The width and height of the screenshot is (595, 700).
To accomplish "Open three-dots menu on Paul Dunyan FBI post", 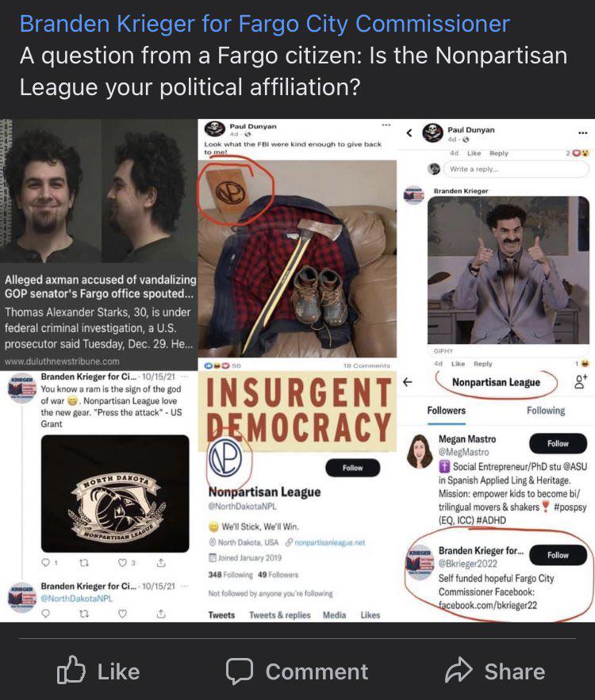I will tap(386, 125).
